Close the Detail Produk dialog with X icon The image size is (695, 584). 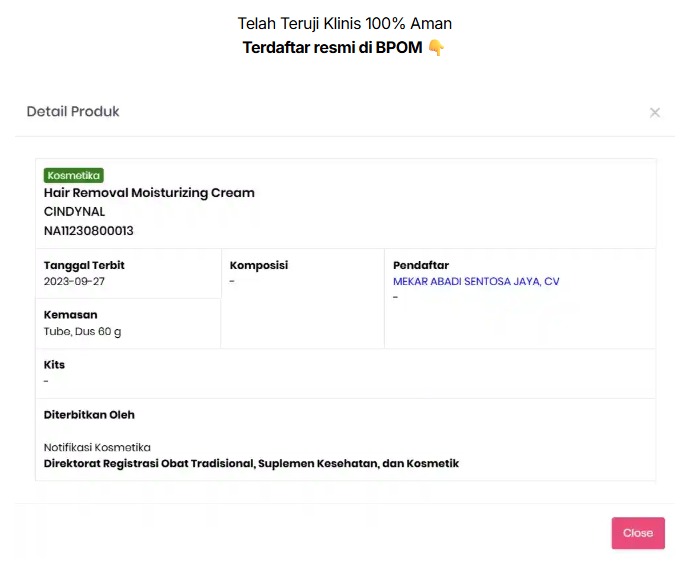point(655,113)
